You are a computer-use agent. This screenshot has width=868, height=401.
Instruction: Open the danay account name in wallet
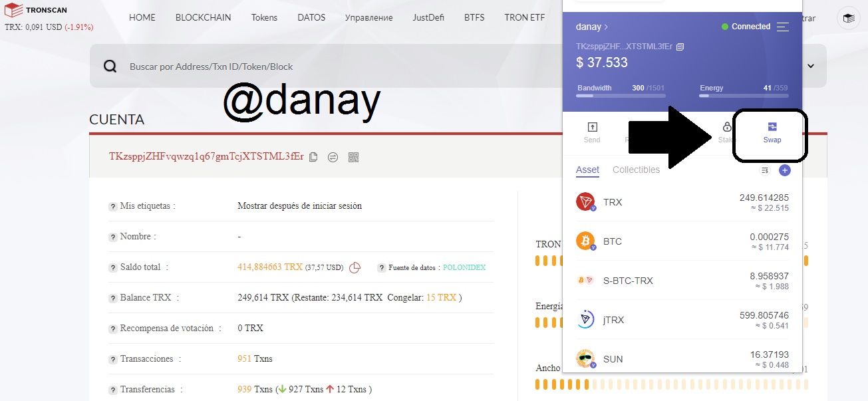(x=592, y=27)
